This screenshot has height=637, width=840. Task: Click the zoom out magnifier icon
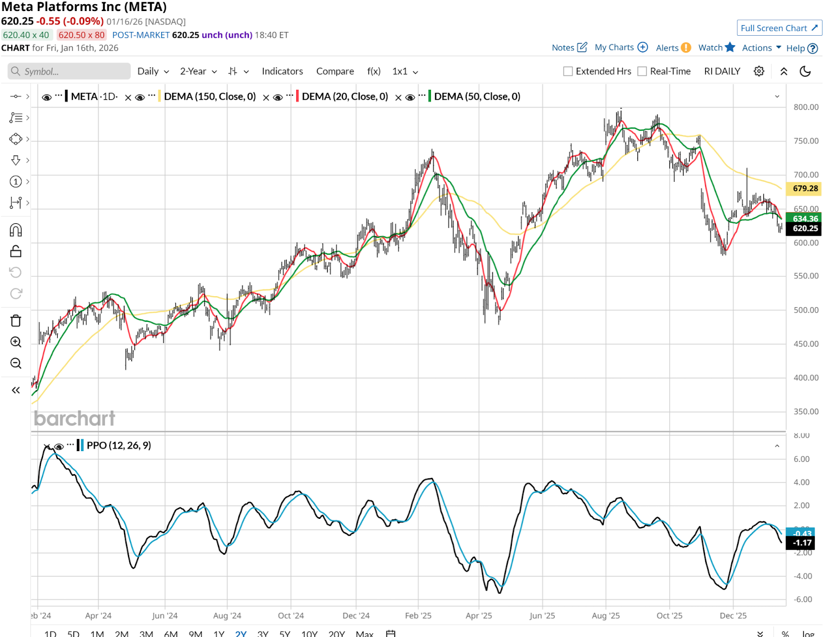click(16, 363)
